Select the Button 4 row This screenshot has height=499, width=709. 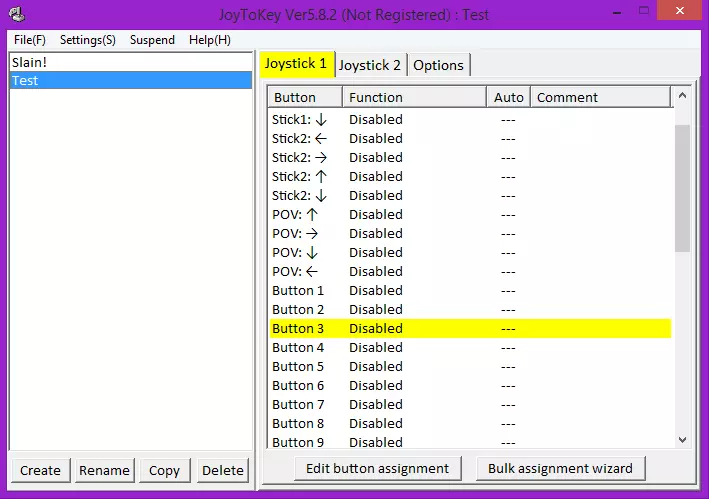(x=470, y=347)
